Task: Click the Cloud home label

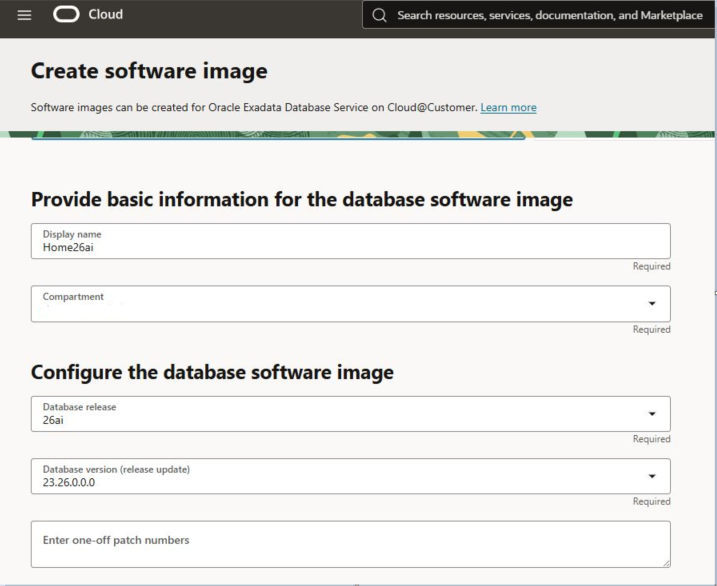Action: 106,15
